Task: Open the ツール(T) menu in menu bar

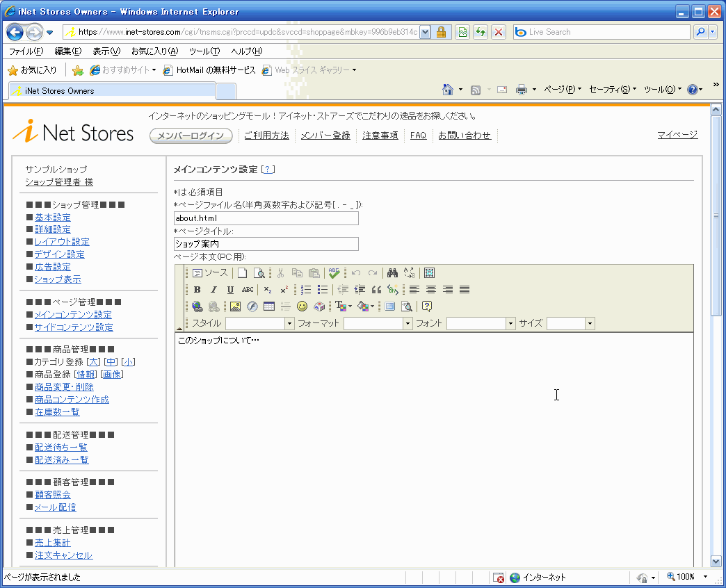Action: (x=204, y=51)
